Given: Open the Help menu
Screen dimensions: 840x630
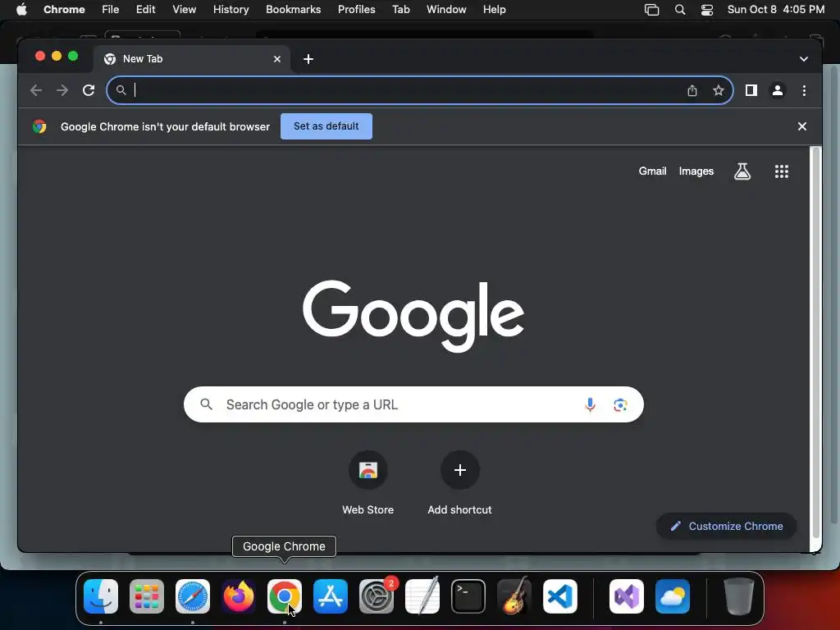Looking at the screenshot, I should [x=494, y=10].
